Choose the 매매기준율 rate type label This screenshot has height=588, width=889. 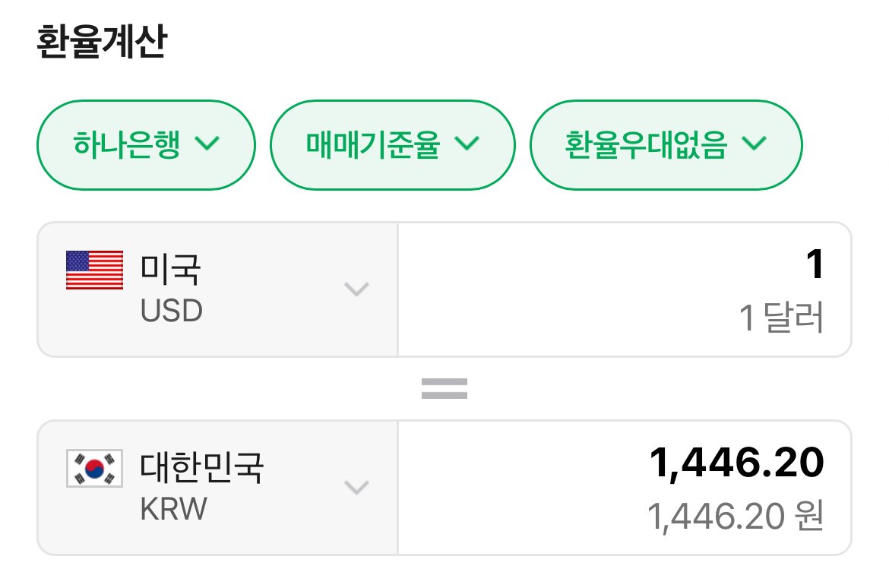coord(373,143)
